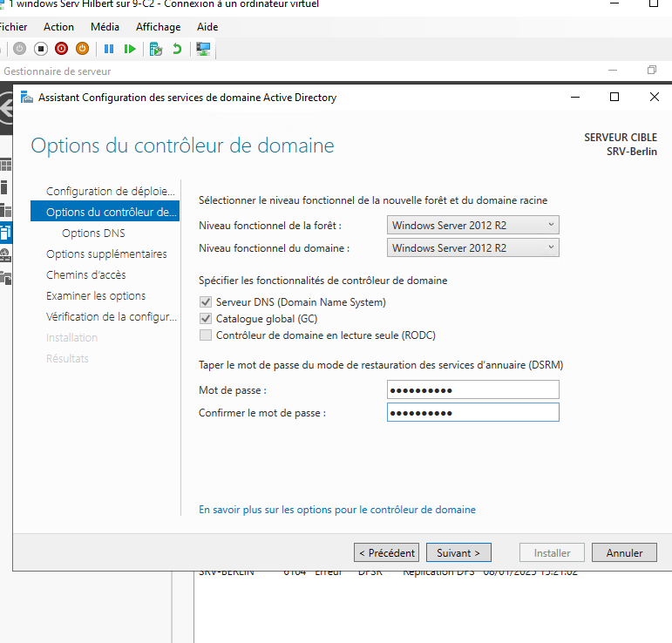This screenshot has width=672, height=643.
Task: Click the green Revert arrow icon
Action: (177, 49)
